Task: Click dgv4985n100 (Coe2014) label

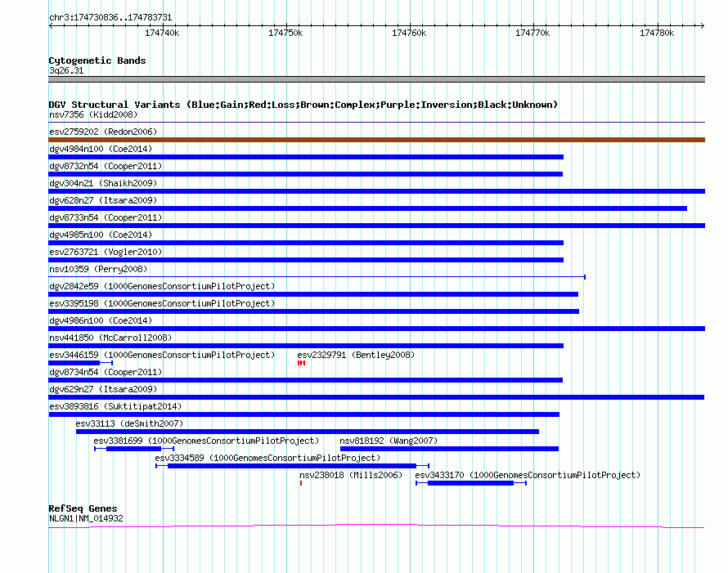Action: (x=101, y=235)
